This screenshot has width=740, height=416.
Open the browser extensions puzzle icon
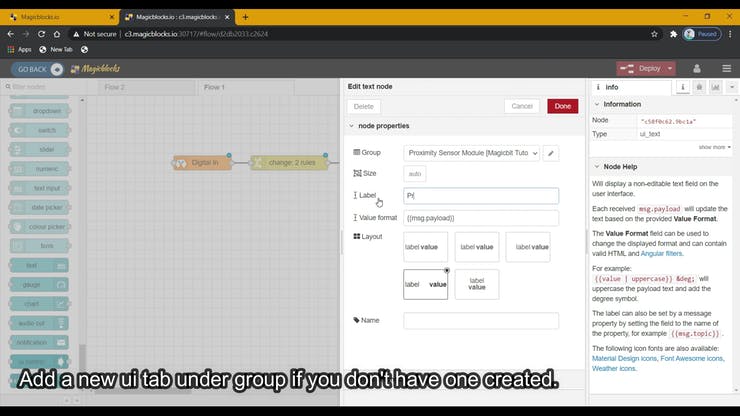pyautogui.click(x=673, y=34)
